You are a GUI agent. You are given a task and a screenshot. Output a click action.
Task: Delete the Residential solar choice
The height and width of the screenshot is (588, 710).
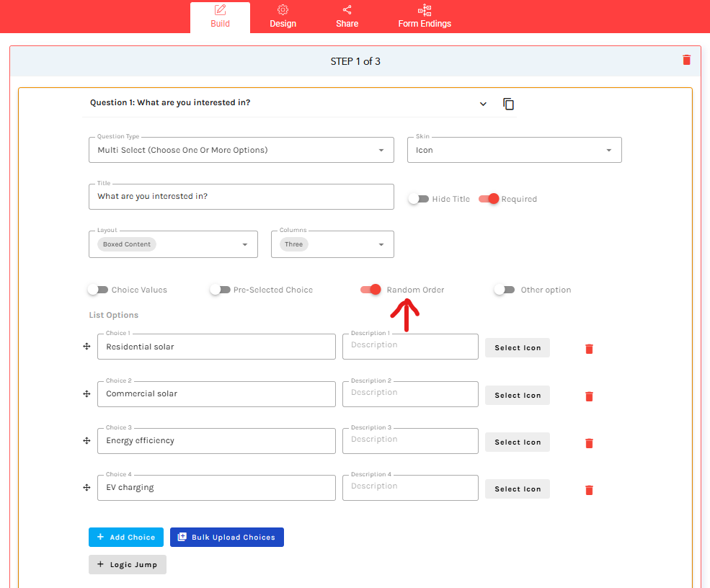click(589, 349)
